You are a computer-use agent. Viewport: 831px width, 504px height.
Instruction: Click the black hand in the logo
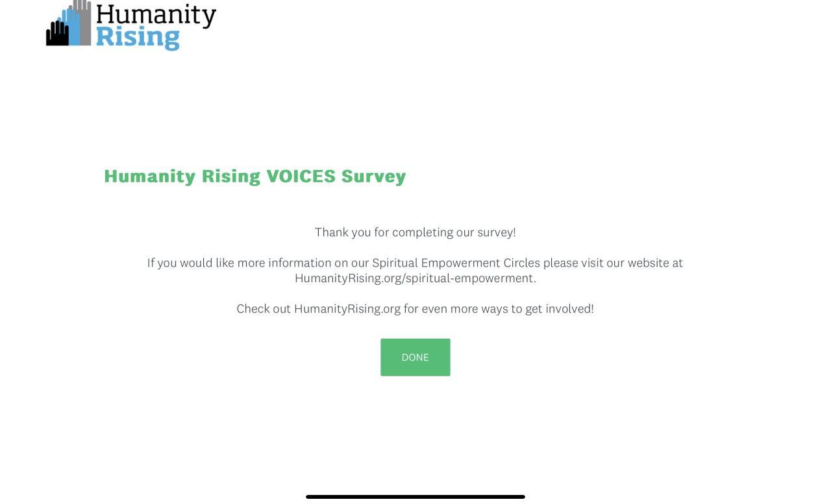pos(57,34)
